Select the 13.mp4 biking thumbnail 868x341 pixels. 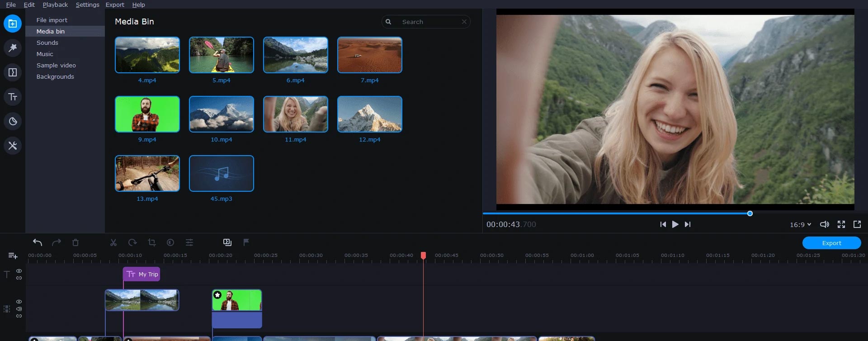(x=147, y=173)
